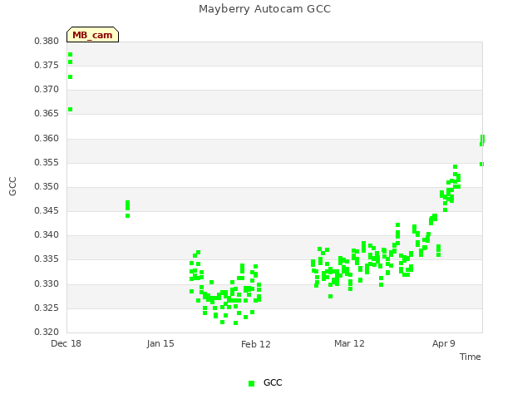
Task: Click the chart title Mayberry Autocam GCC
Action: (264, 9)
